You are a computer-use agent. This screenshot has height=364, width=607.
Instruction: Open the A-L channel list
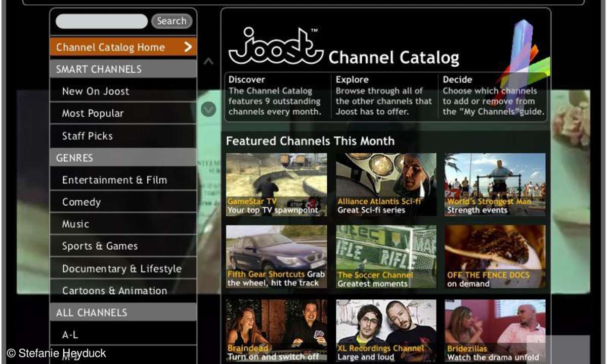(x=123, y=335)
